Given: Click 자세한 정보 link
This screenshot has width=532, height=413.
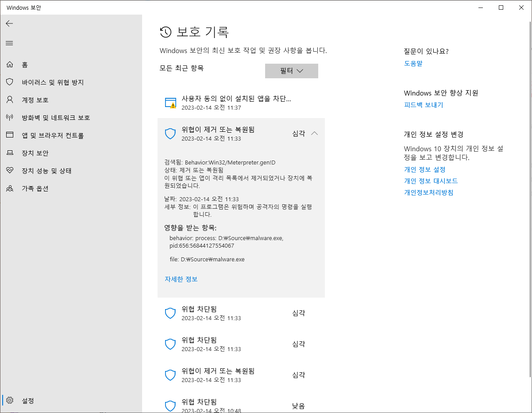Looking at the screenshot, I should [x=181, y=279].
